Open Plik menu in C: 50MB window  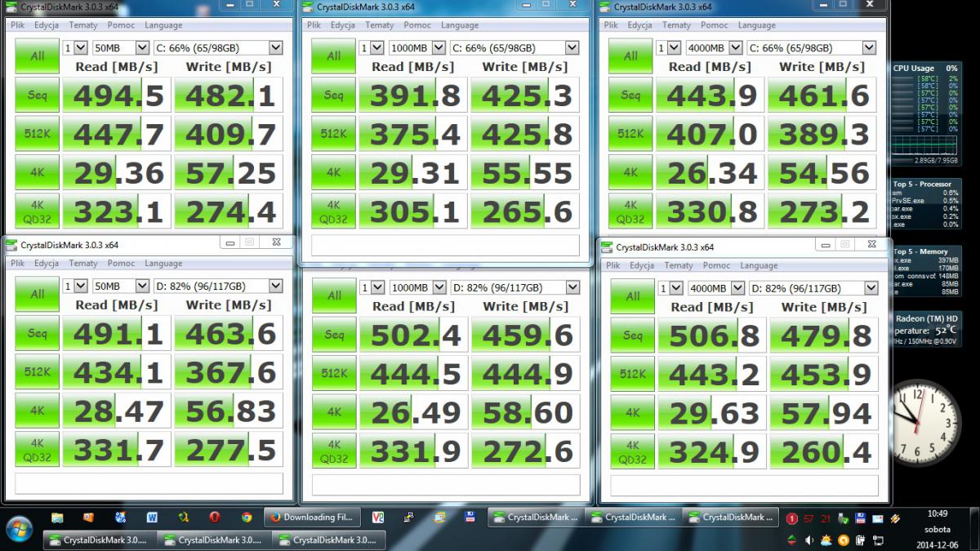tap(18, 24)
